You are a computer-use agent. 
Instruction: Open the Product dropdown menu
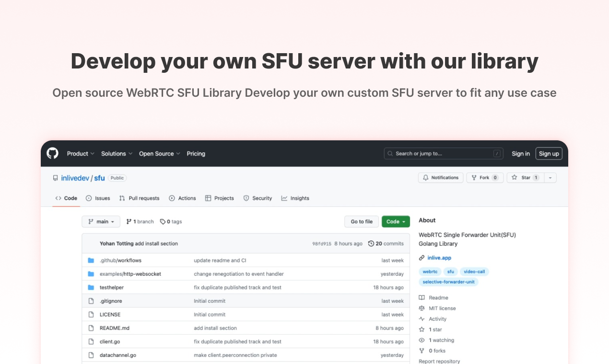(81, 154)
